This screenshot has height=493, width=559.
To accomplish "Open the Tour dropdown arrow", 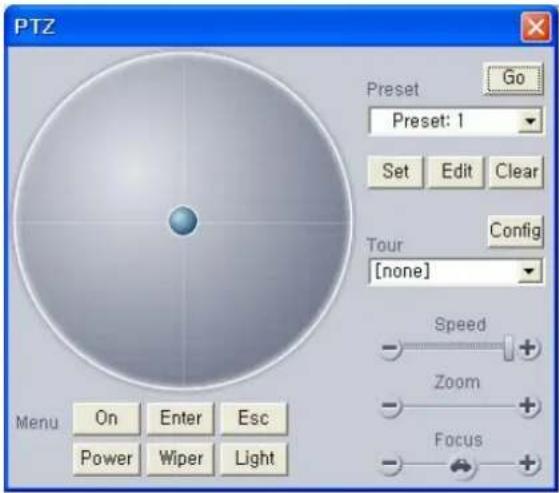I will coord(529,272).
